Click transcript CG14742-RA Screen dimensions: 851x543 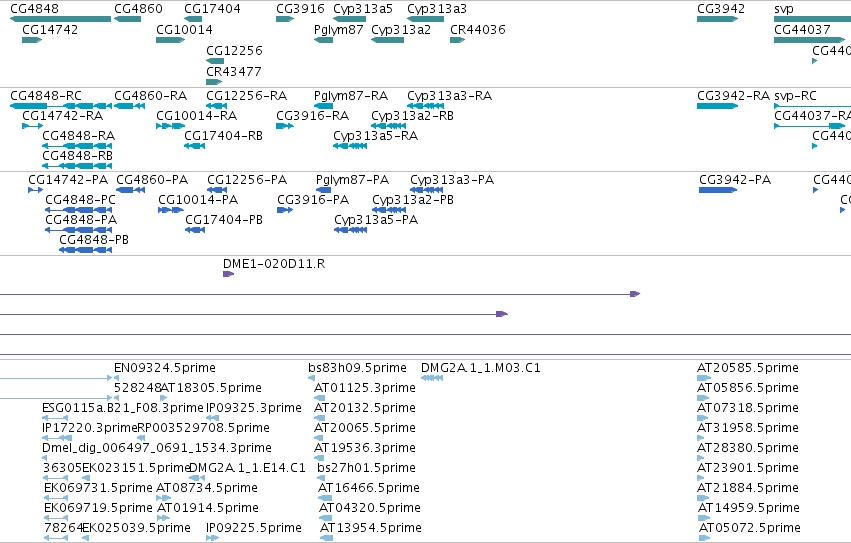click(62, 116)
